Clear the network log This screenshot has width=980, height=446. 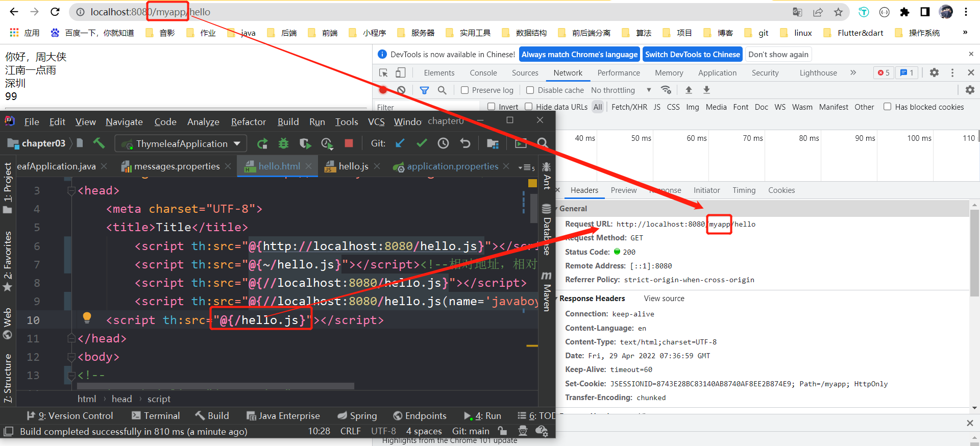pos(401,90)
